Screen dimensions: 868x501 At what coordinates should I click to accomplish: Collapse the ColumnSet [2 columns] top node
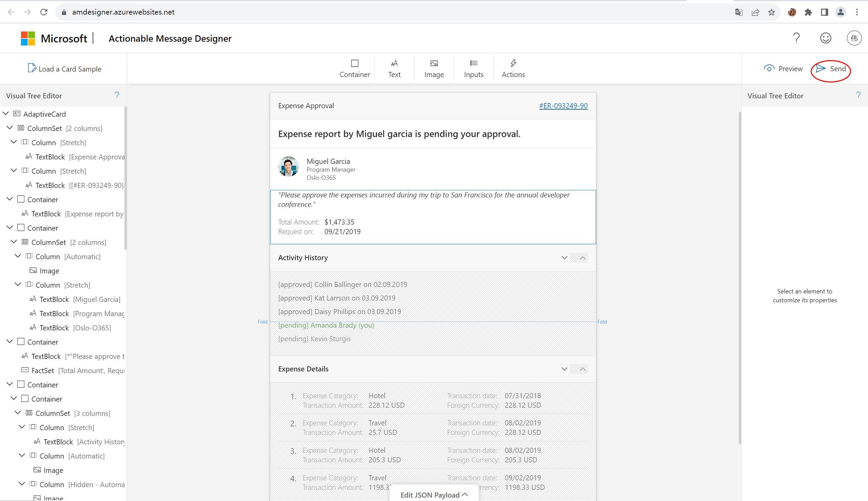pyautogui.click(x=10, y=128)
